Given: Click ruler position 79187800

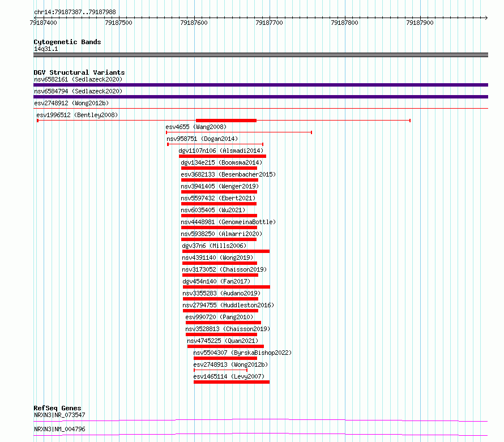Looking at the screenshot, I should (x=344, y=23).
